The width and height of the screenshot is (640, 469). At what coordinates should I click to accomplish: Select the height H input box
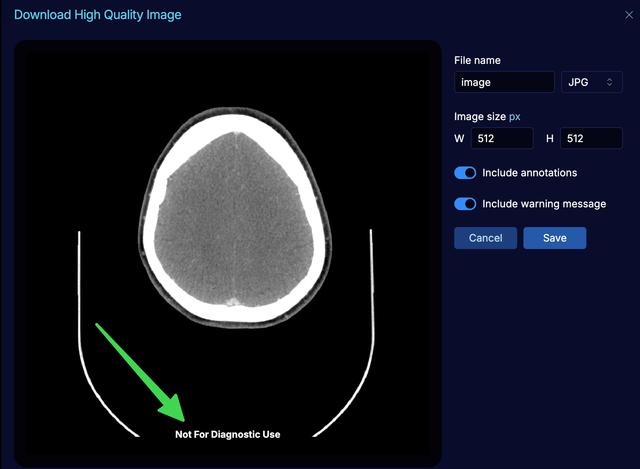tap(591, 139)
